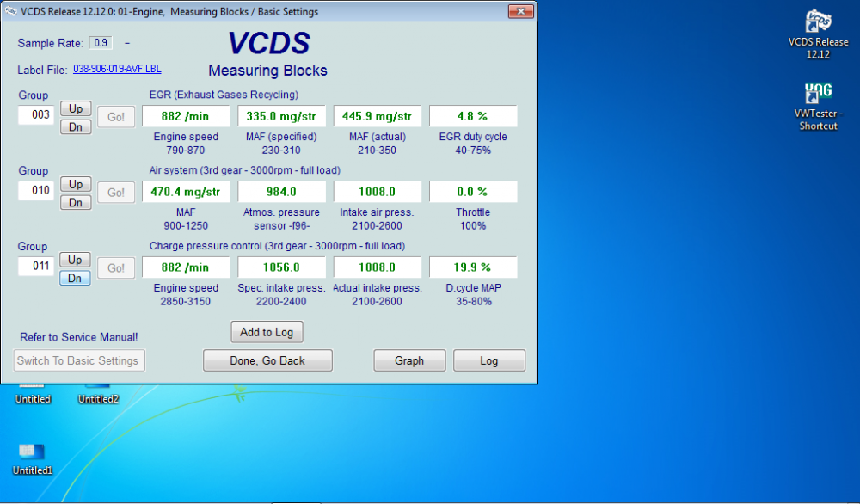860x504 pixels.
Task: Close the VCDS Measuring Blocks window
Action: (x=519, y=11)
